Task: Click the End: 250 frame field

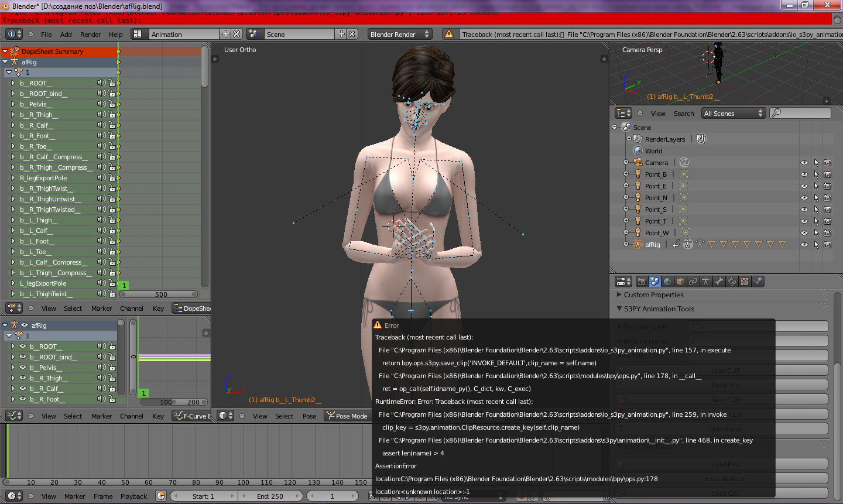Action: 270,496
